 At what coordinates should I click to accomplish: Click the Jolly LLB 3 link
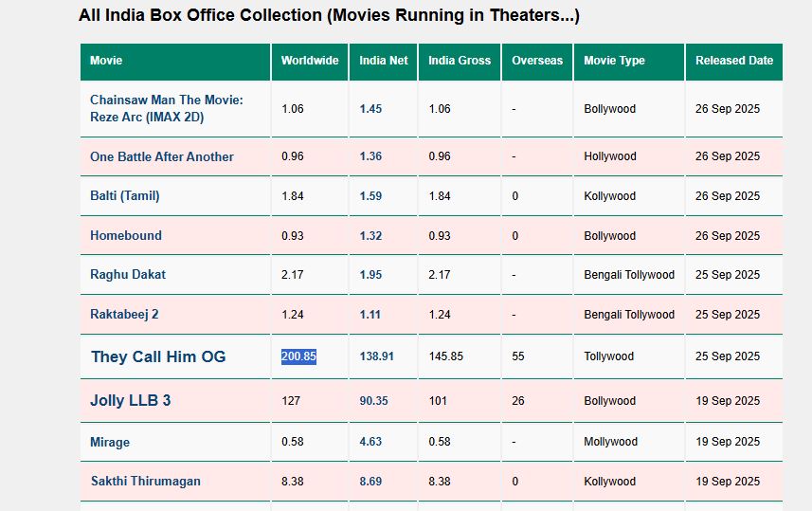pos(131,401)
